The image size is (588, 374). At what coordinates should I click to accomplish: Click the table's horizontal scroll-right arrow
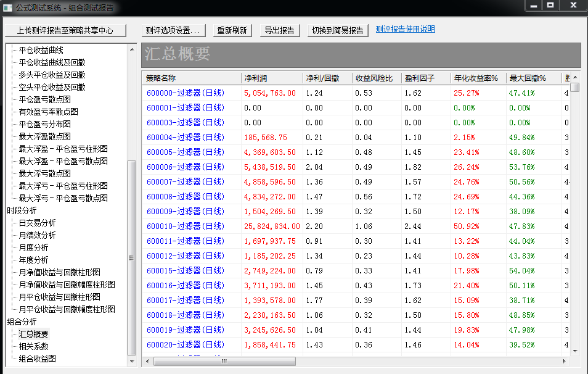click(565, 360)
